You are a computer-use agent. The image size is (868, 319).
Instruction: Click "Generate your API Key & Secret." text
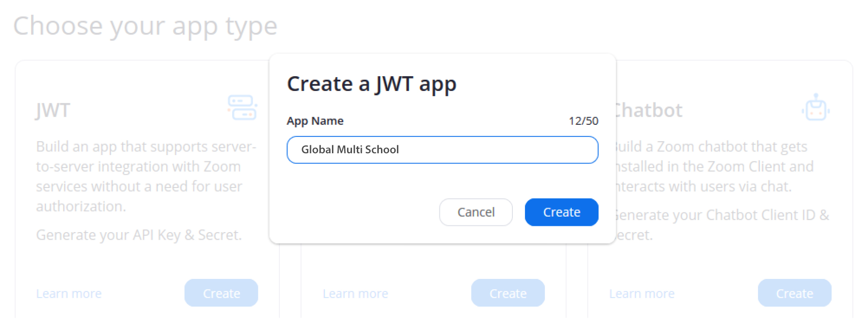point(139,235)
